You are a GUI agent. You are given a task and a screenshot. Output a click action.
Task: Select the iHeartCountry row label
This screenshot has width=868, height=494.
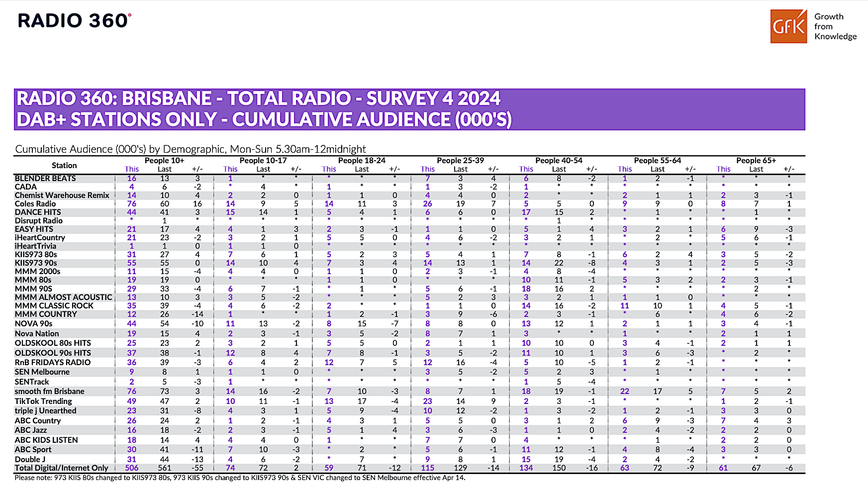40,237
